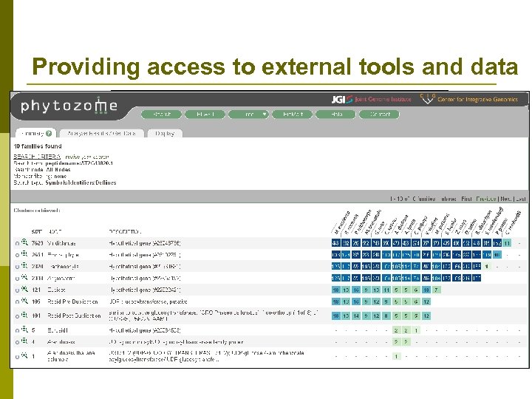
Task: Click family size value 7629
Action: pos(37,243)
